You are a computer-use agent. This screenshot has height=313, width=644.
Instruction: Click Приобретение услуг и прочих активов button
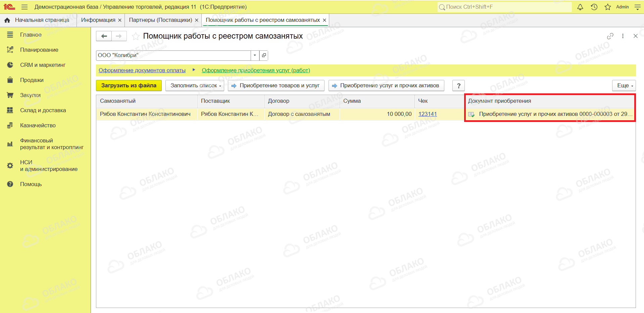pyautogui.click(x=386, y=86)
